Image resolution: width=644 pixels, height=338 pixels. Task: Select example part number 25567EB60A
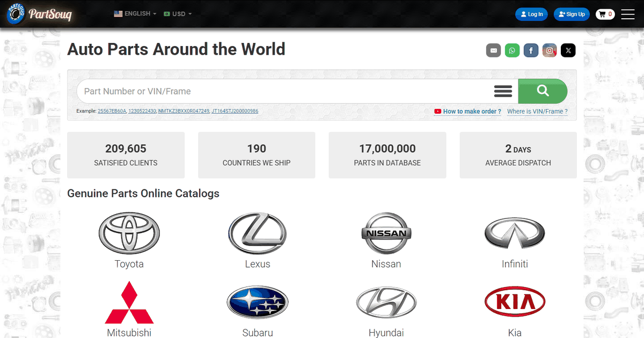coord(112,111)
